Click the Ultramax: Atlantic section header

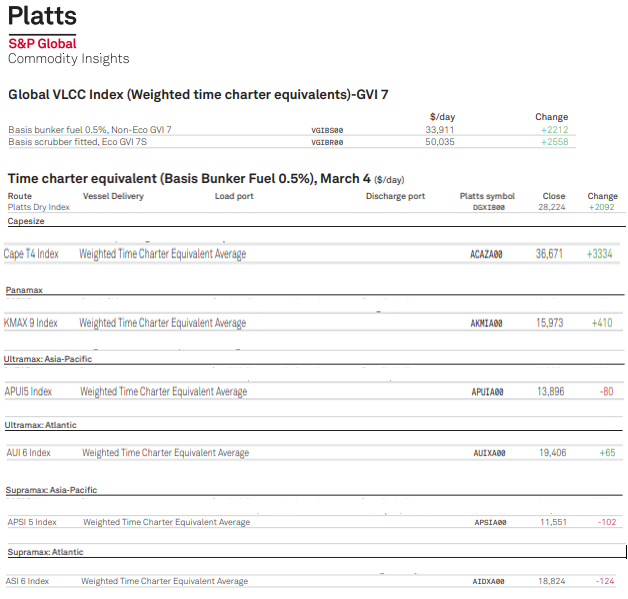click(40, 425)
